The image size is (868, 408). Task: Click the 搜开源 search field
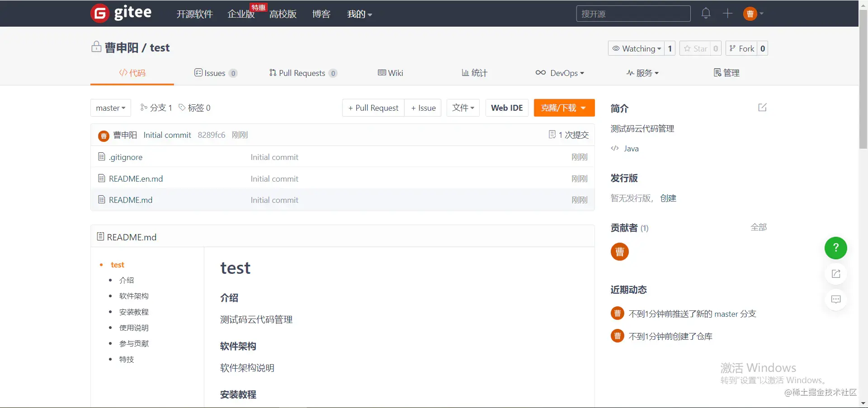click(x=633, y=14)
